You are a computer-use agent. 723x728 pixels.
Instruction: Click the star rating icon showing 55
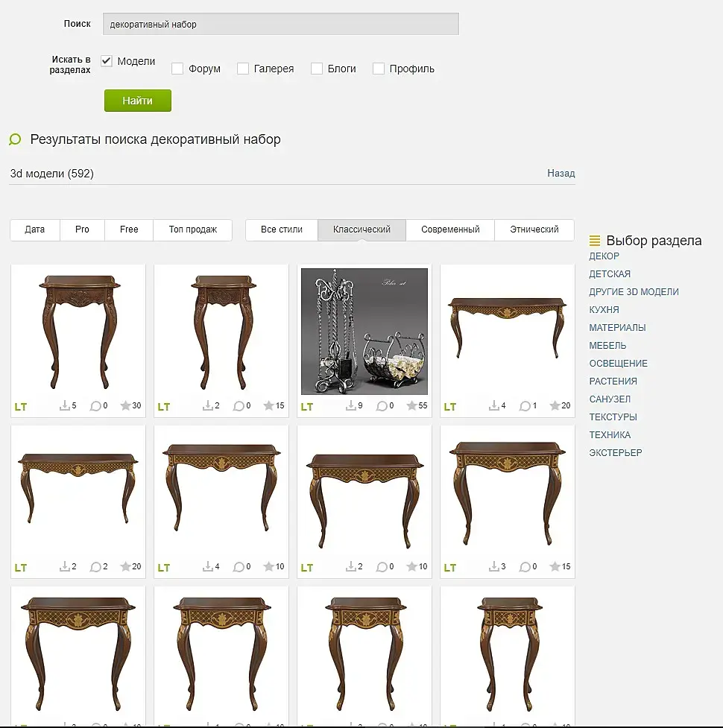coord(411,406)
